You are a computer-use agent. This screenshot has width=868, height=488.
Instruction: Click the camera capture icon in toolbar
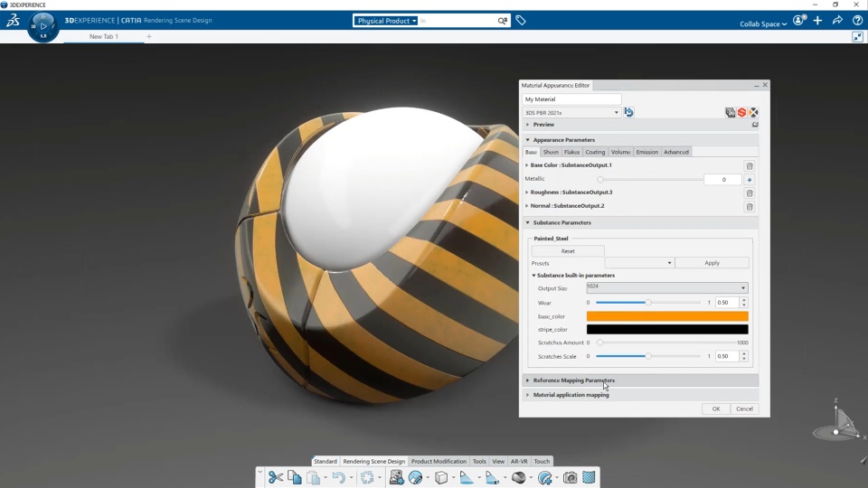(571, 477)
